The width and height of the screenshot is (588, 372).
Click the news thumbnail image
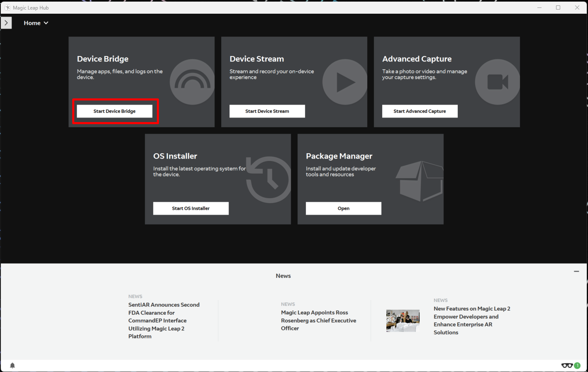coord(403,321)
